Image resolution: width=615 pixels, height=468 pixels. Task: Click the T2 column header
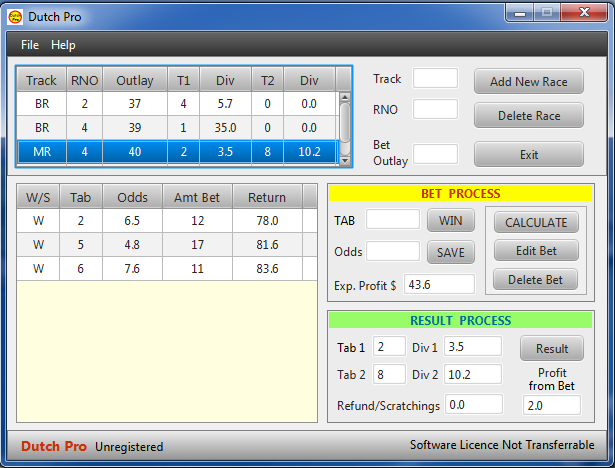pyautogui.click(x=267, y=80)
